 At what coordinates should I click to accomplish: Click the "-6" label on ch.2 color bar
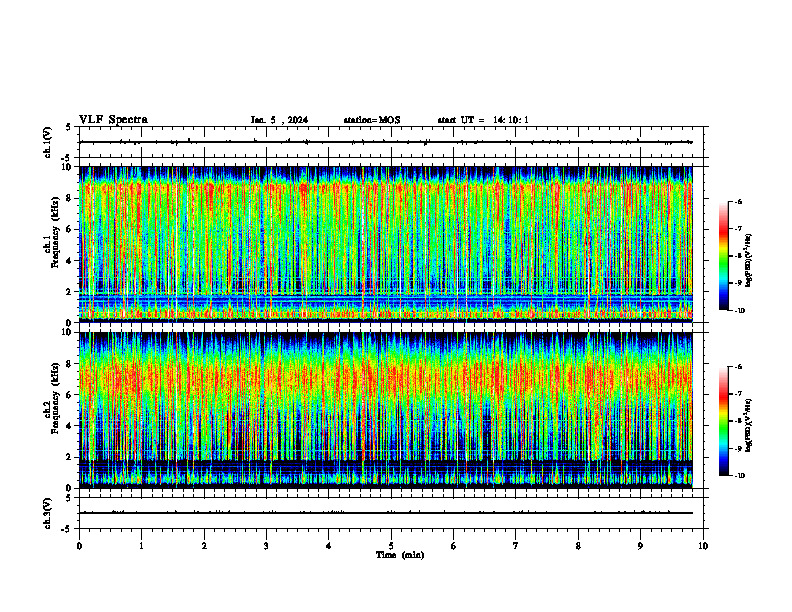[738, 367]
